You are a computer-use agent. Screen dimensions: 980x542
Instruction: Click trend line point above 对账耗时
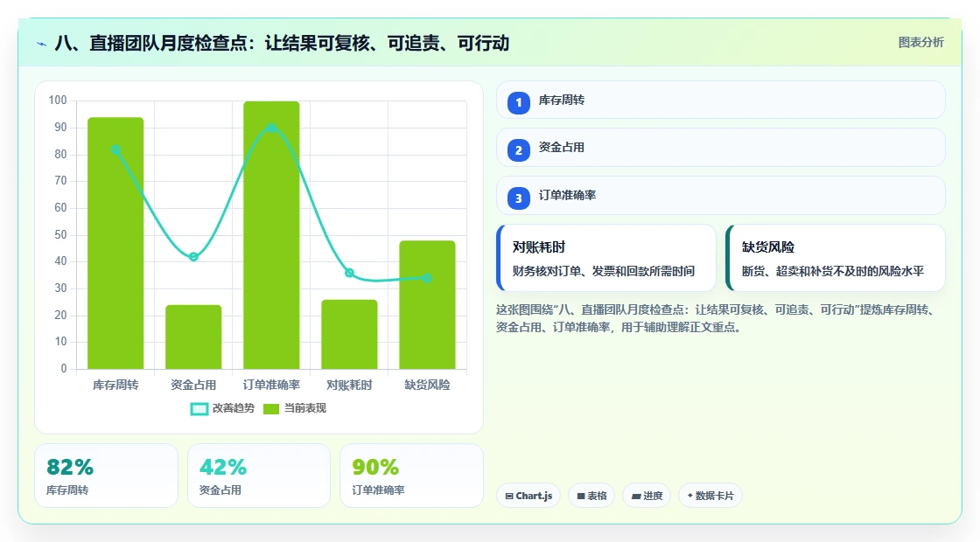(349, 273)
